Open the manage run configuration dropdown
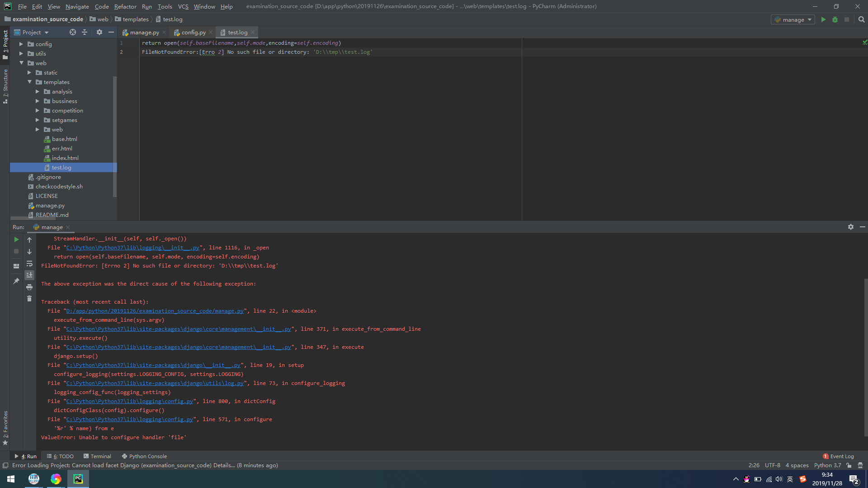The image size is (868, 488). tap(793, 19)
